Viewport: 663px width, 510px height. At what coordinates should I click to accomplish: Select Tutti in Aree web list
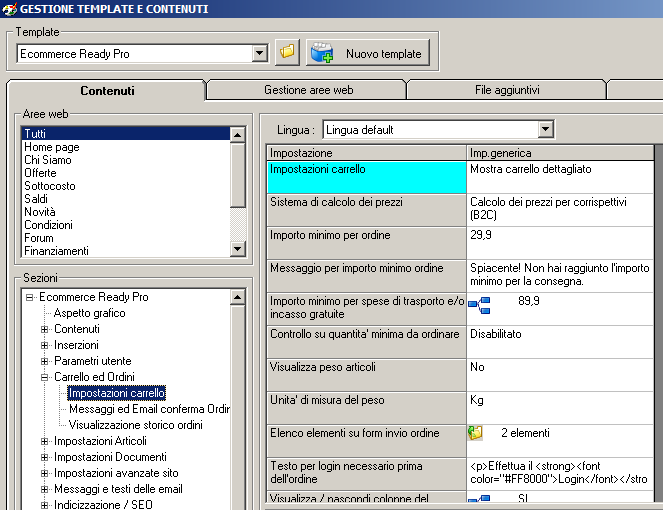click(126, 134)
